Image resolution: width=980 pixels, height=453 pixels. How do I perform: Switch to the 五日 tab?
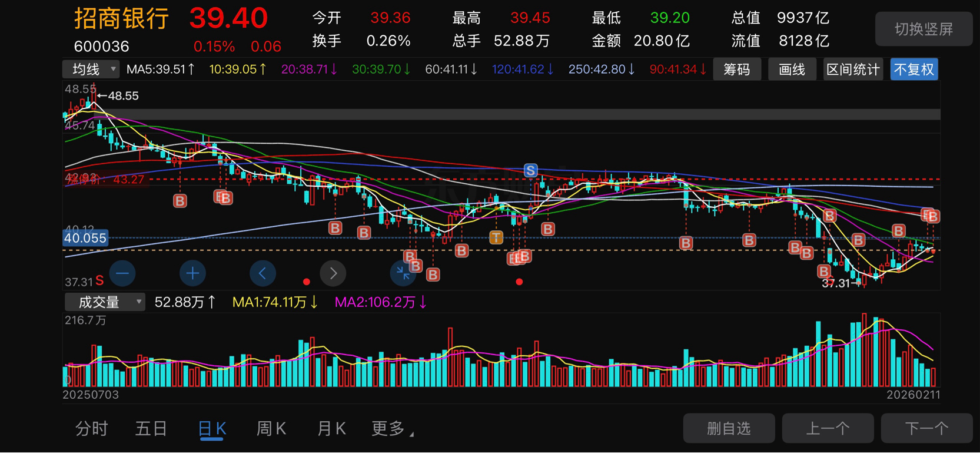(152, 429)
